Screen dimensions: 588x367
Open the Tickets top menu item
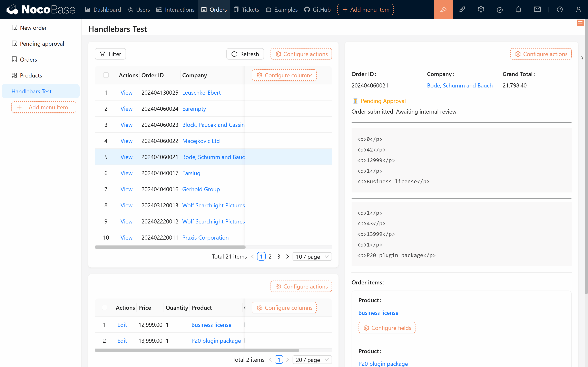pos(246,9)
